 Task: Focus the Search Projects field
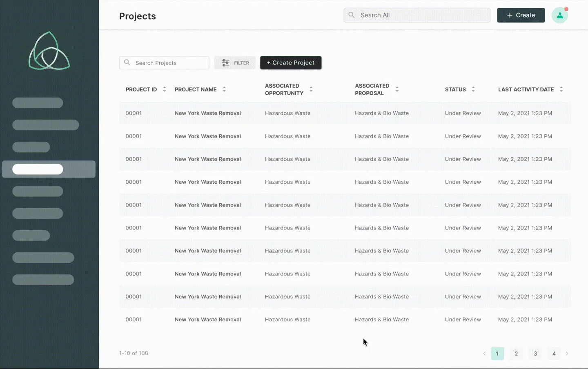[164, 62]
